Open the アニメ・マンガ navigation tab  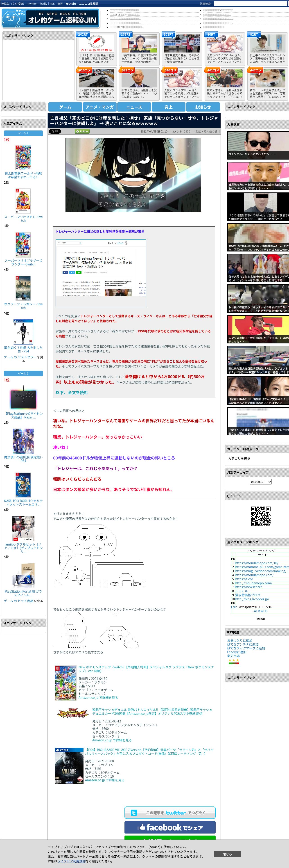99,107
